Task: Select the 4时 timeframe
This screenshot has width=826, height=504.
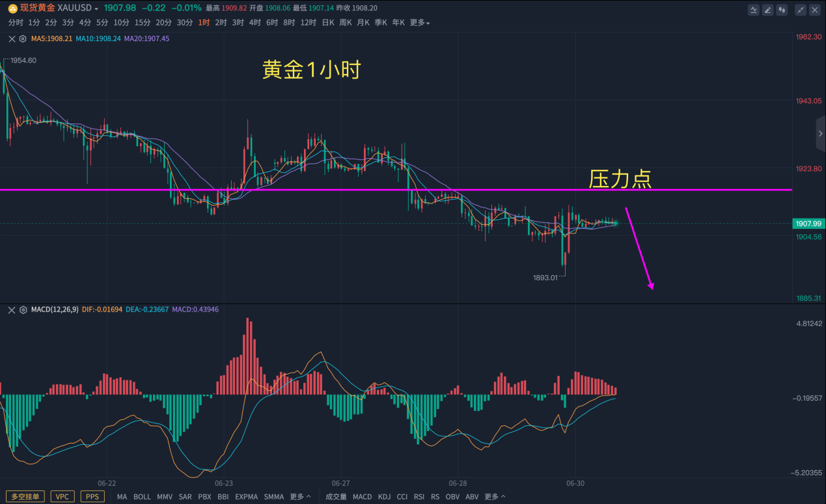Action: [255, 23]
